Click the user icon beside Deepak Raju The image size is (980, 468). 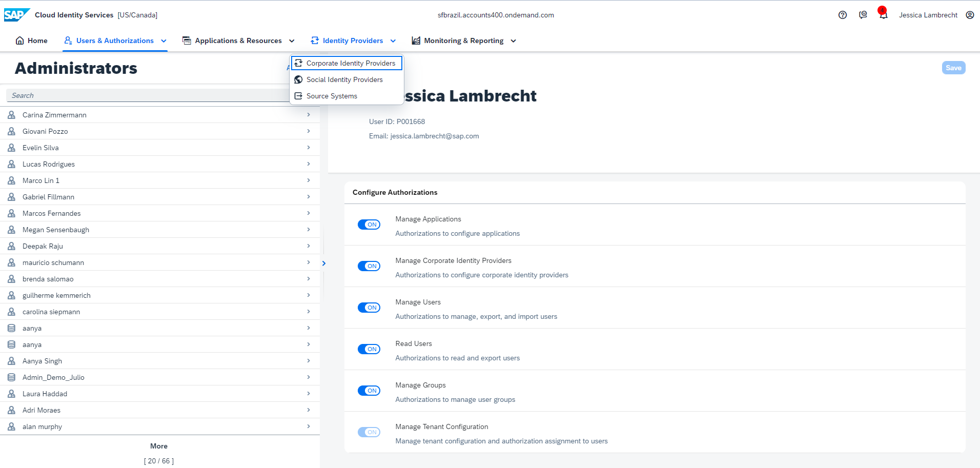pos(11,246)
